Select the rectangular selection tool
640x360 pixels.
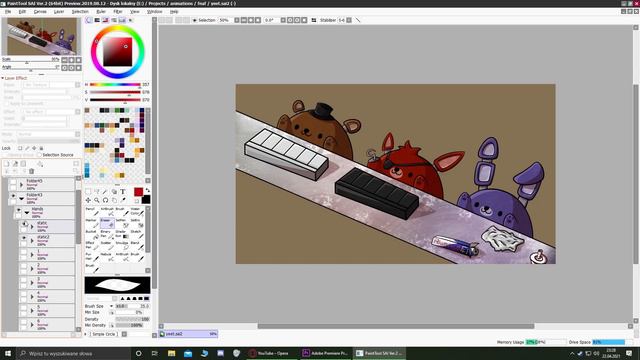(88, 191)
